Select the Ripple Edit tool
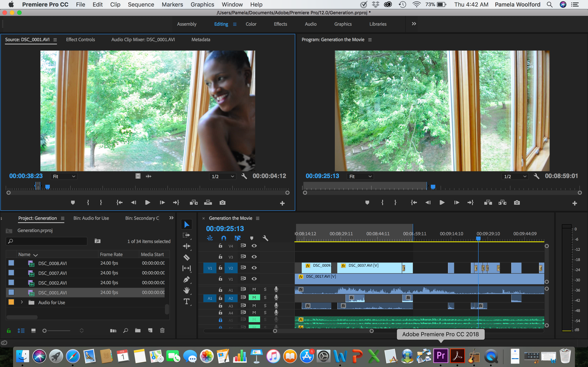 (186, 246)
